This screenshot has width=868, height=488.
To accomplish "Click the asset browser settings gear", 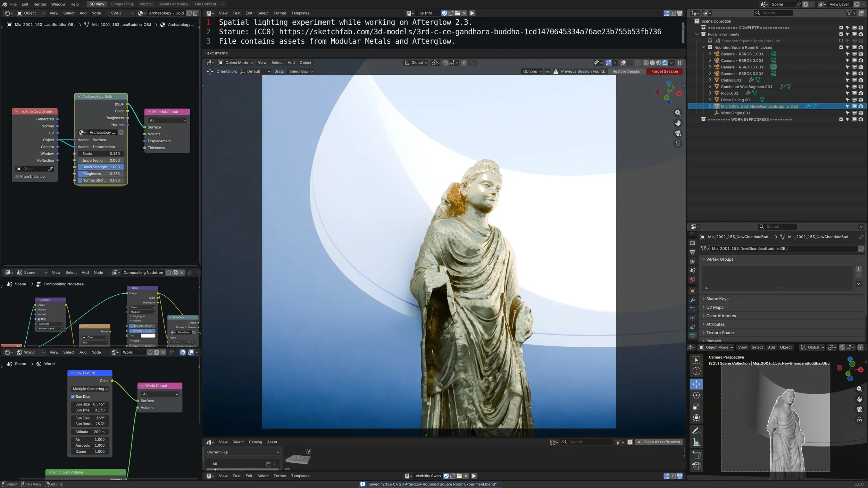I will pyautogui.click(x=630, y=442).
